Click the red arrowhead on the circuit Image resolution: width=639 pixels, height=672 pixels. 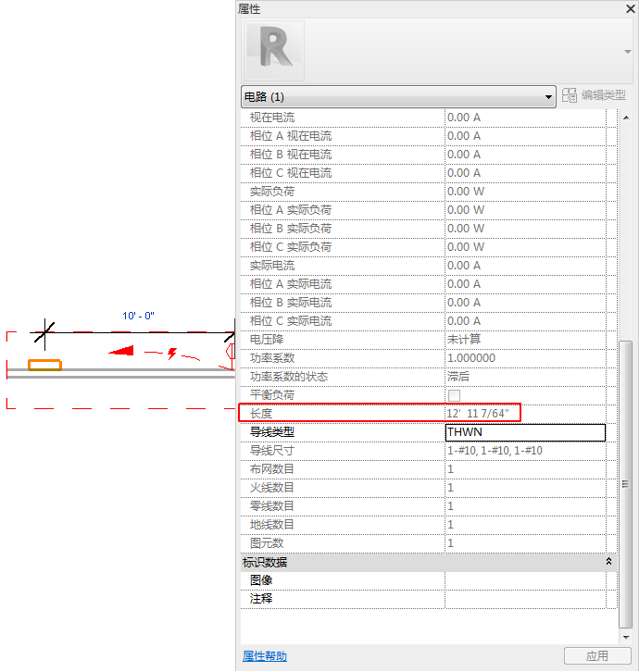(121, 351)
